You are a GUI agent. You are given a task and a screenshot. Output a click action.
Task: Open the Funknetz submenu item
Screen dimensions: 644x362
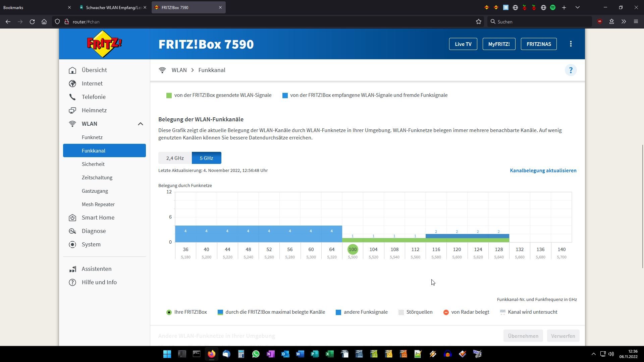pos(92,137)
